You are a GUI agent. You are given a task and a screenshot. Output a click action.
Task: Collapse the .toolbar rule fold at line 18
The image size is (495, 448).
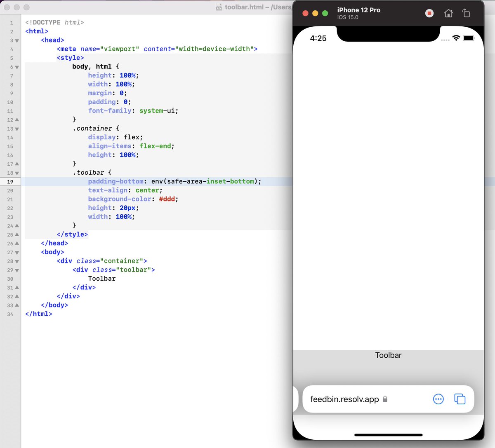pyautogui.click(x=17, y=173)
